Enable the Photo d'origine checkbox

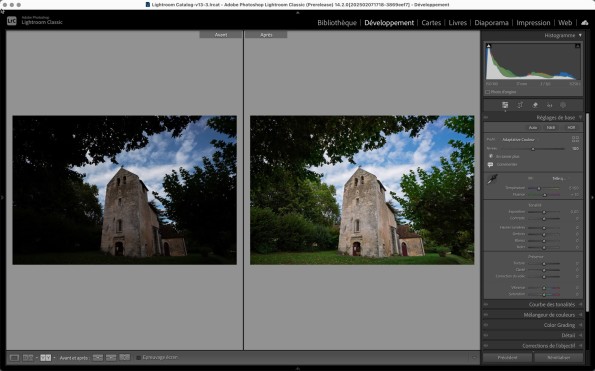(x=488, y=92)
